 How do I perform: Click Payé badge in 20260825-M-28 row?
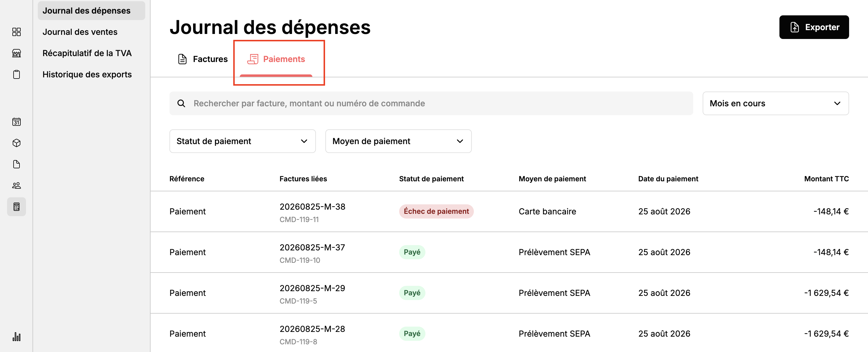pyautogui.click(x=412, y=334)
